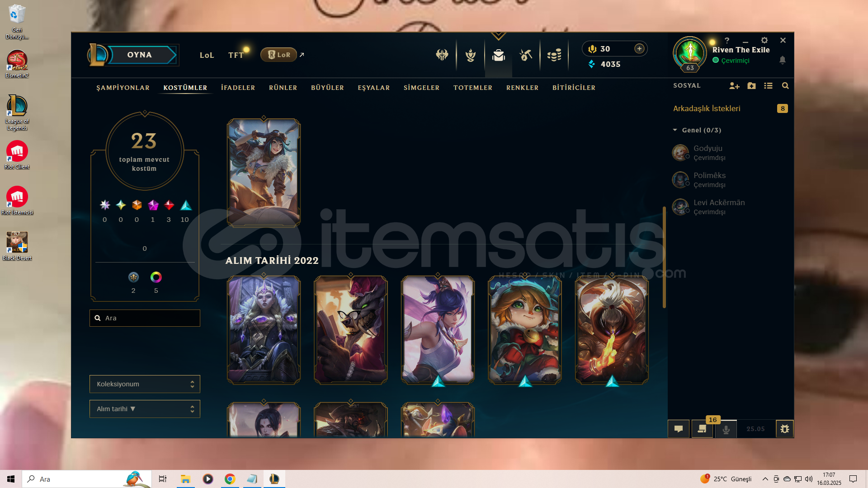Image resolution: width=868 pixels, height=488 pixels.
Task: Click the blue essence 4035 balance
Action: point(604,64)
